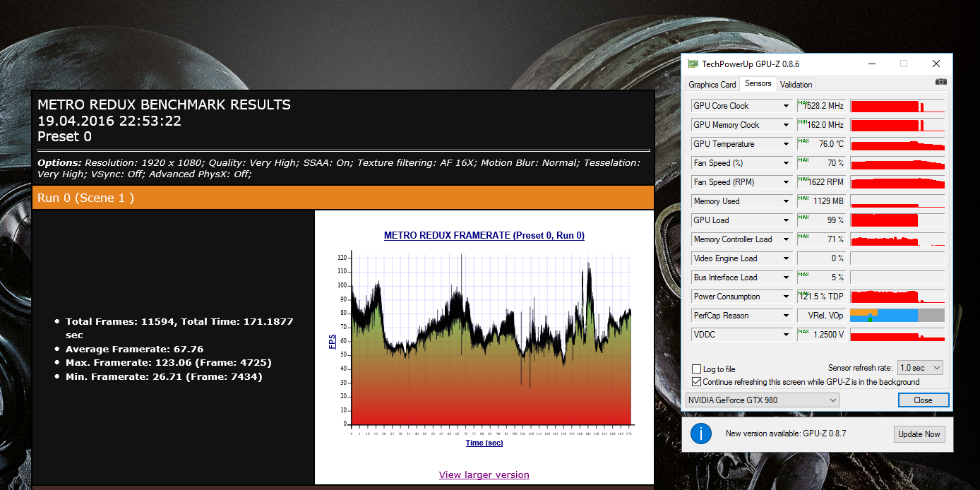Click the 1528.2 MHz core clock value
Screen dimensions: 980x490
point(821,106)
